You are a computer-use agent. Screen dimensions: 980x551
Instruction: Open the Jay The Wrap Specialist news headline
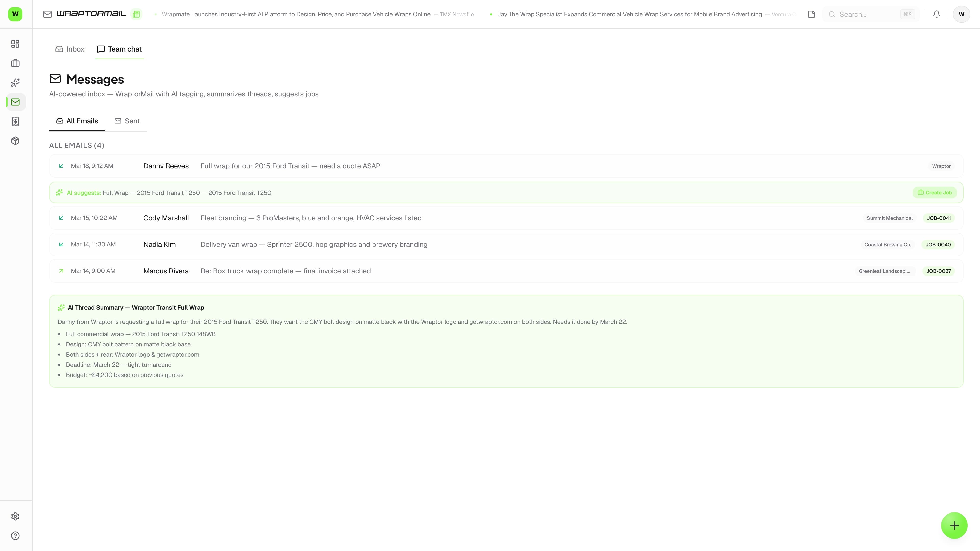tap(630, 14)
